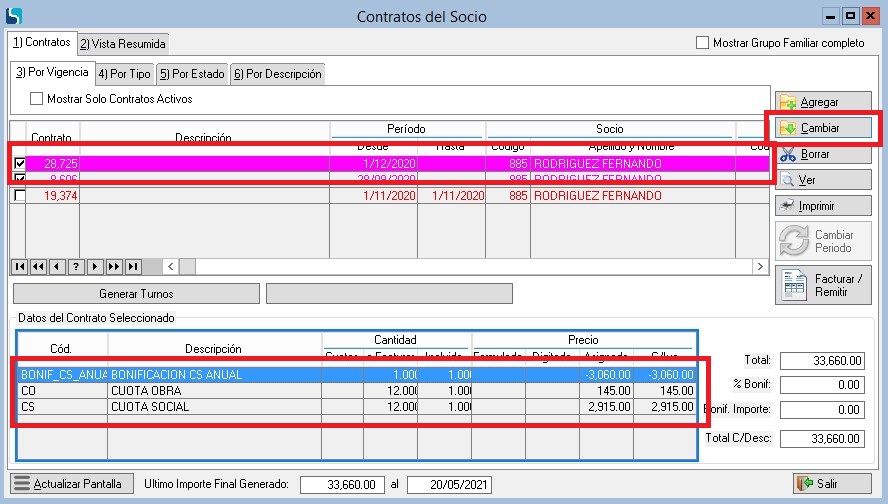
Task: Switch to Vista Resumida tab
Action: [123, 44]
